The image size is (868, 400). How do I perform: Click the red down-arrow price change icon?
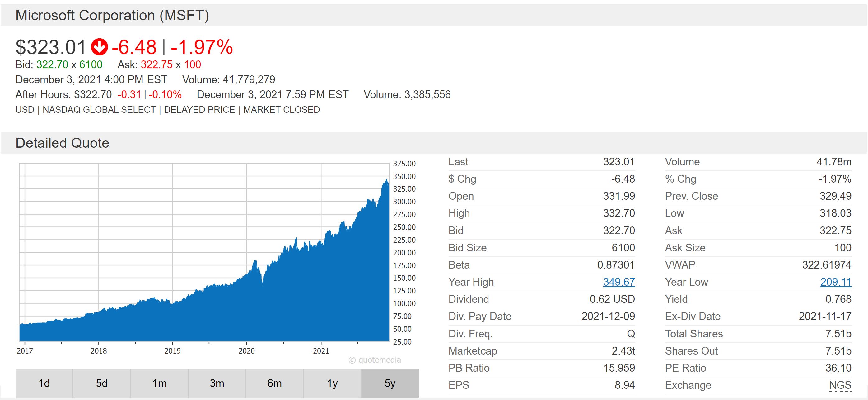pos(99,47)
